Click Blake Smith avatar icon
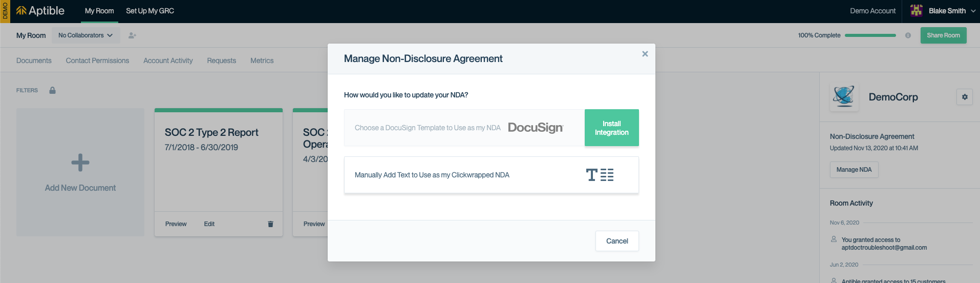 click(917, 11)
